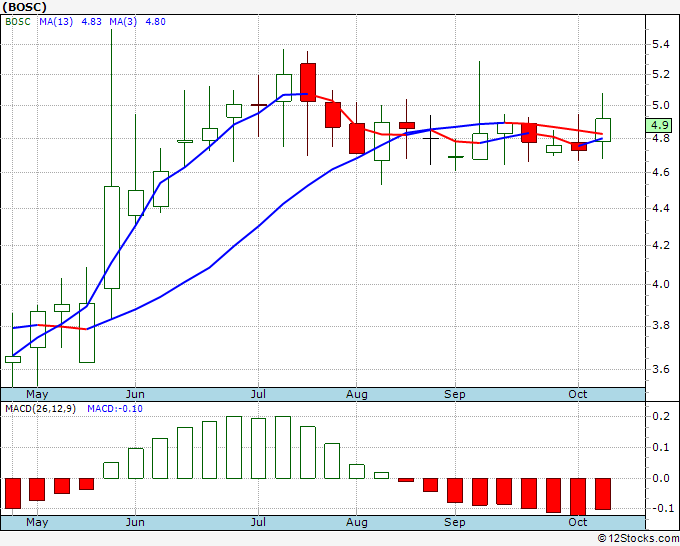Viewport: 680px width, 546px height.
Task: Click the 0.2 MACD axis label
Action: pyautogui.click(x=660, y=416)
